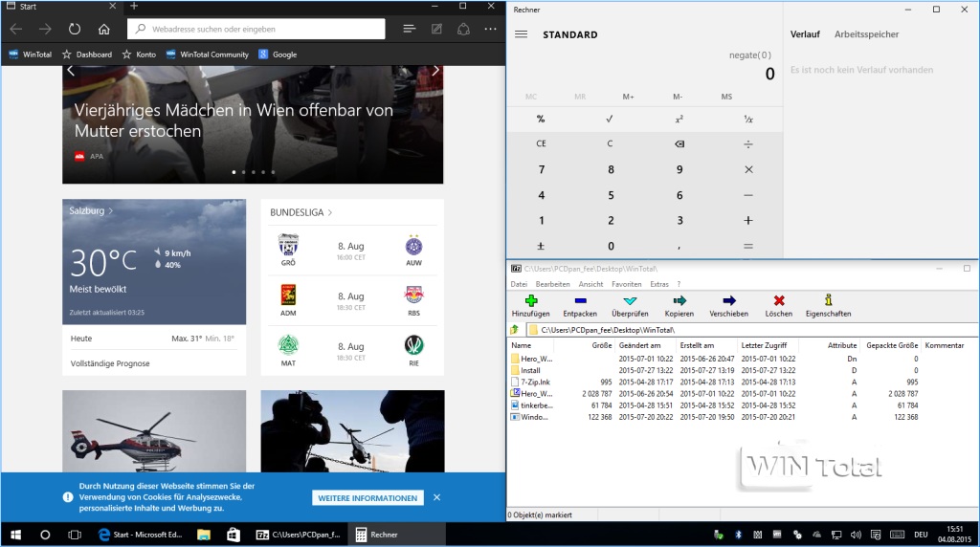Open WinTotal Community favorite

coord(208,55)
